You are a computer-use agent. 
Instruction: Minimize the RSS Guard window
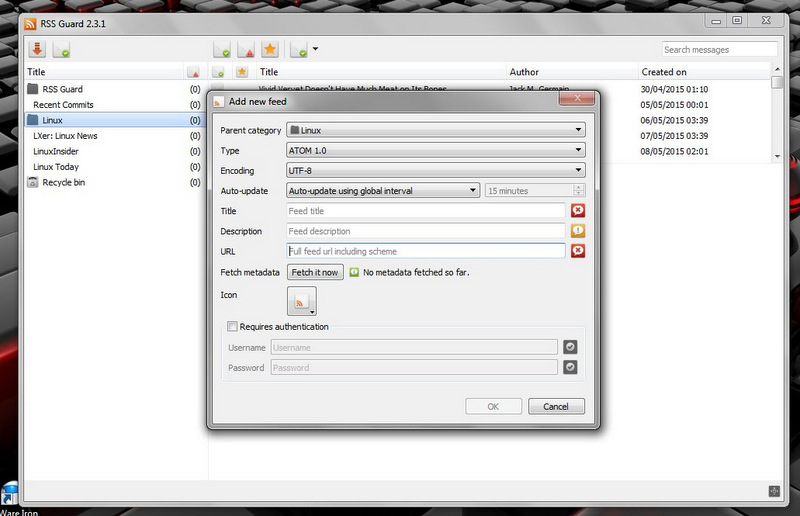716,21
